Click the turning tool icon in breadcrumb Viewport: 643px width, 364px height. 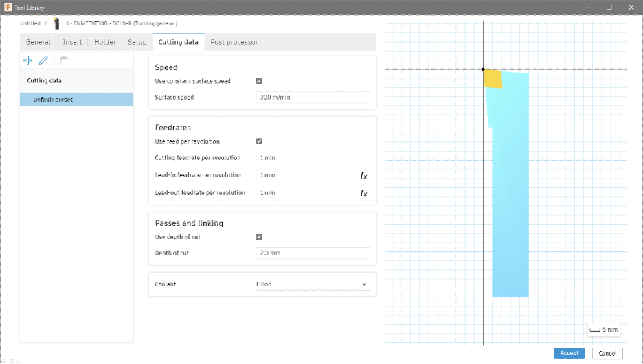(56, 23)
